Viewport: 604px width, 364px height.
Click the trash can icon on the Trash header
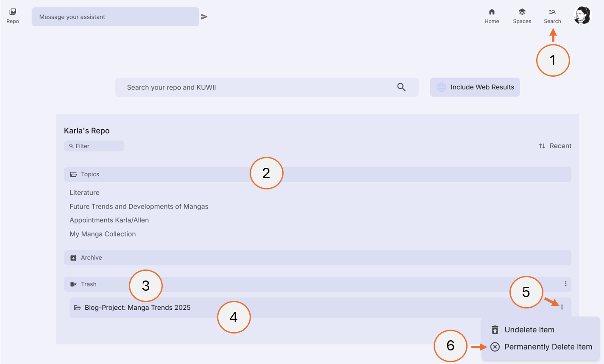(x=72, y=284)
